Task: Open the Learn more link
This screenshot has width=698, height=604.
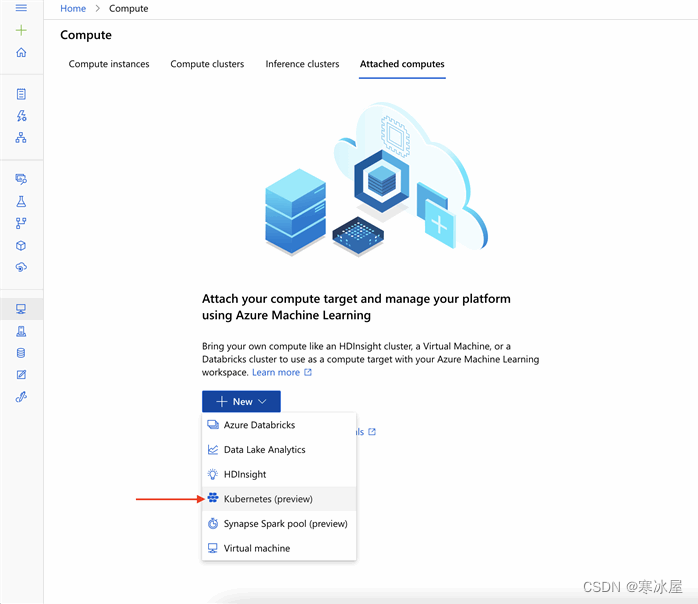Action: 276,372
